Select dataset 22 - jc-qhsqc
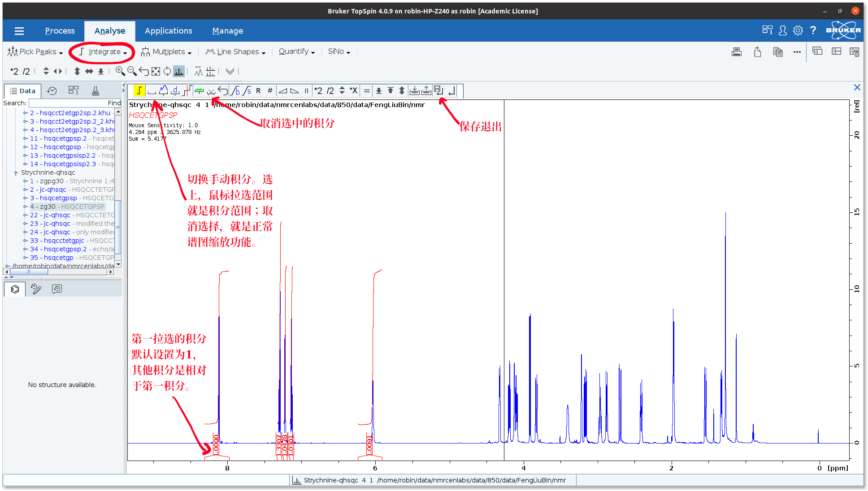The height and width of the screenshot is (491, 868). pos(50,215)
